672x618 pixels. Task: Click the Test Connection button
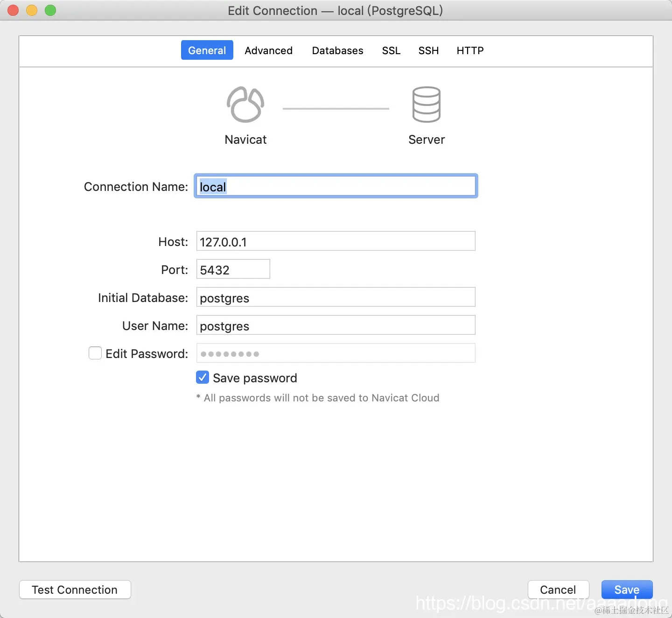[x=75, y=590]
